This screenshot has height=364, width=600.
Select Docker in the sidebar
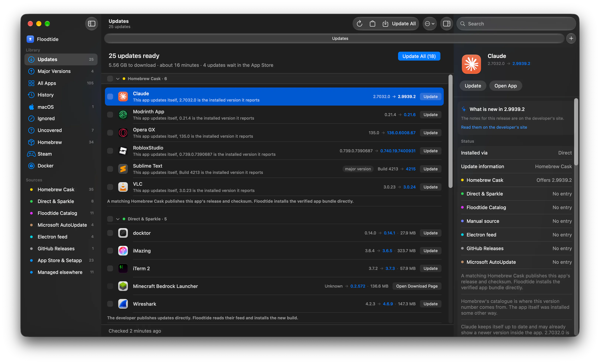(61, 166)
